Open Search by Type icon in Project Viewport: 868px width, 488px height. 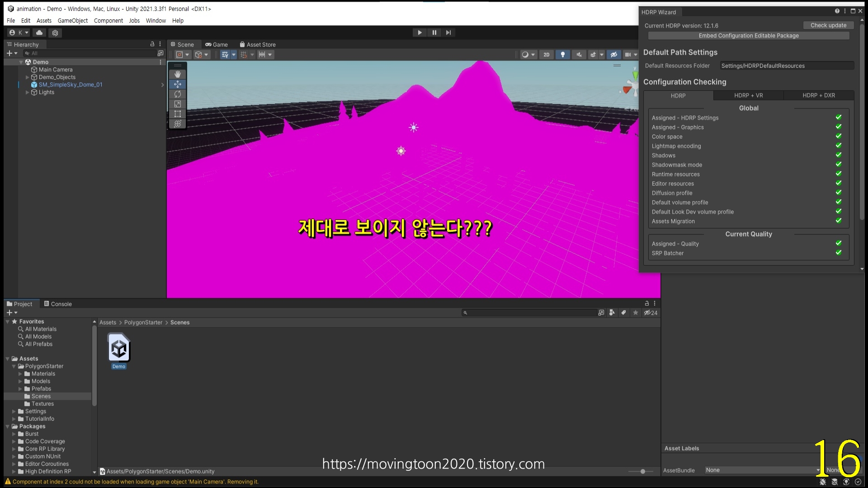612,313
